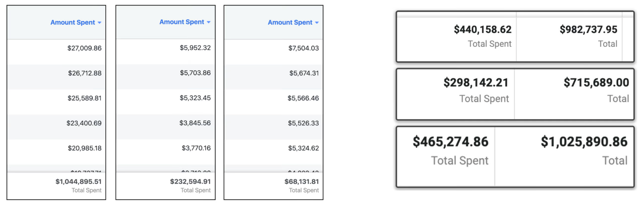Select the $20,985.18 amount cell
This screenshot has height=206, width=644.
85,148
